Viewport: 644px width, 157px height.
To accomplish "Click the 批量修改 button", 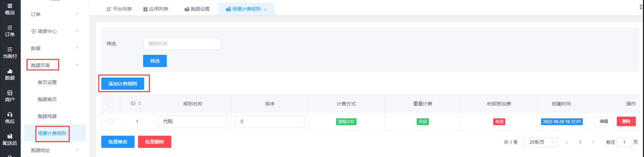I will tap(118, 142).
